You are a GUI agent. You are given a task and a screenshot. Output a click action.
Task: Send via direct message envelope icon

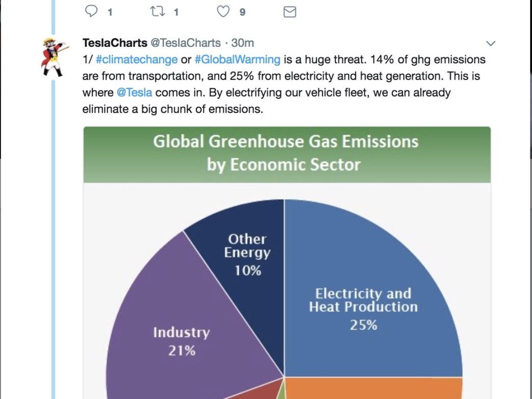click(x=289, y=12)
